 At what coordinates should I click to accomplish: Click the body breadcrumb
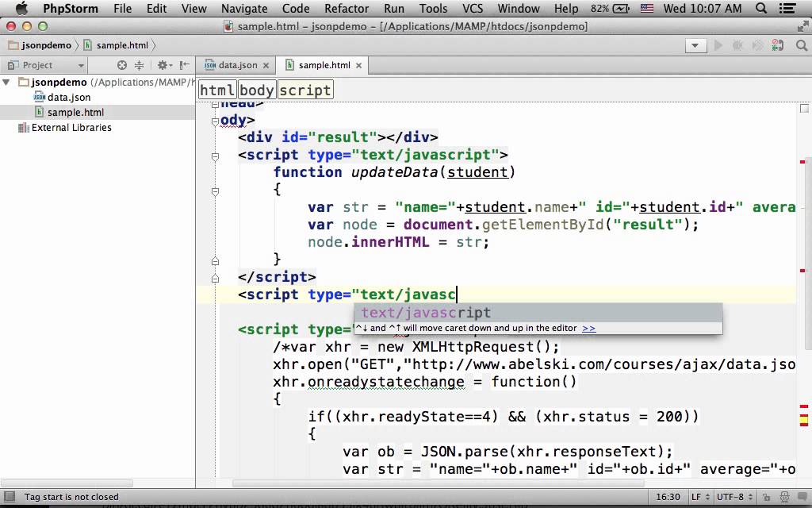pos(257,90)
